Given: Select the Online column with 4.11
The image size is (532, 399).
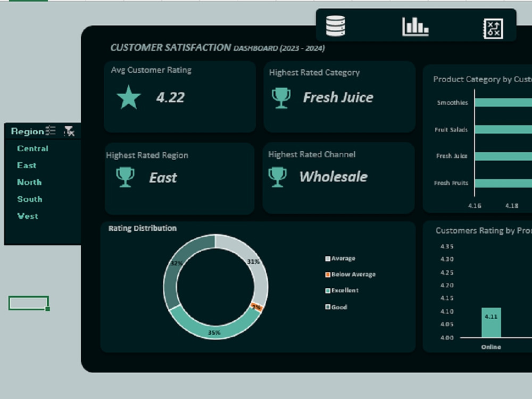Looking at the screenshot, I should [491, 322].
